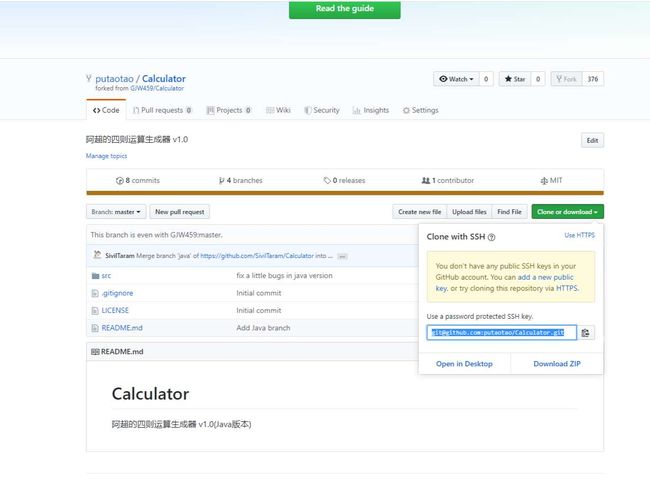This screenshot has width=650, height=481.
Task: Star the repository
Action: tap(515, 79)
